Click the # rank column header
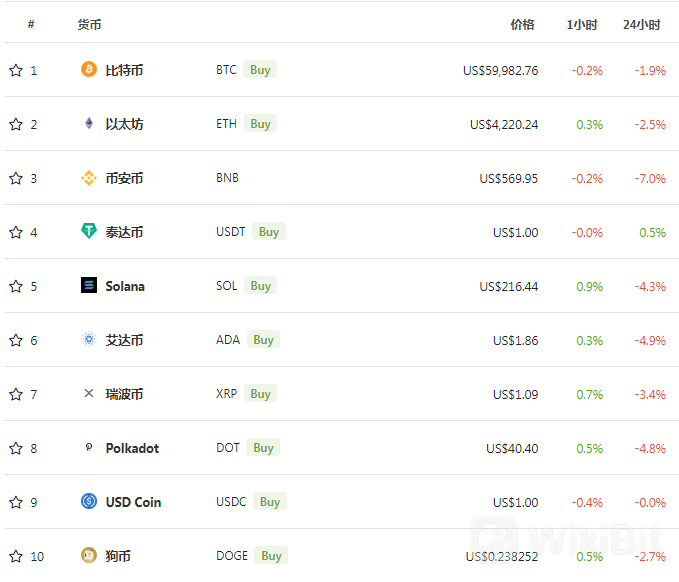679x582 pixels. coord(31,24)
